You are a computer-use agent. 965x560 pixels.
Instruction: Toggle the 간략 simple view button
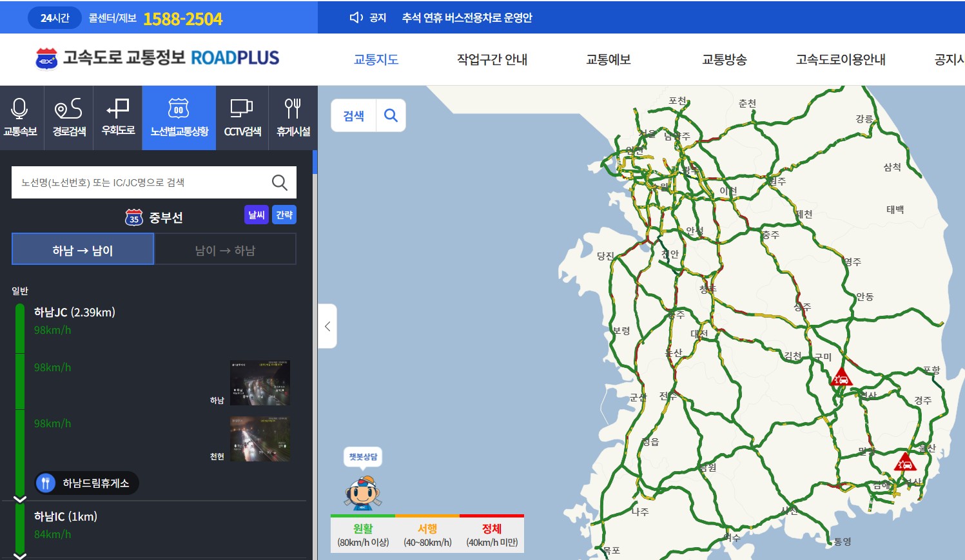click(284, 215)
